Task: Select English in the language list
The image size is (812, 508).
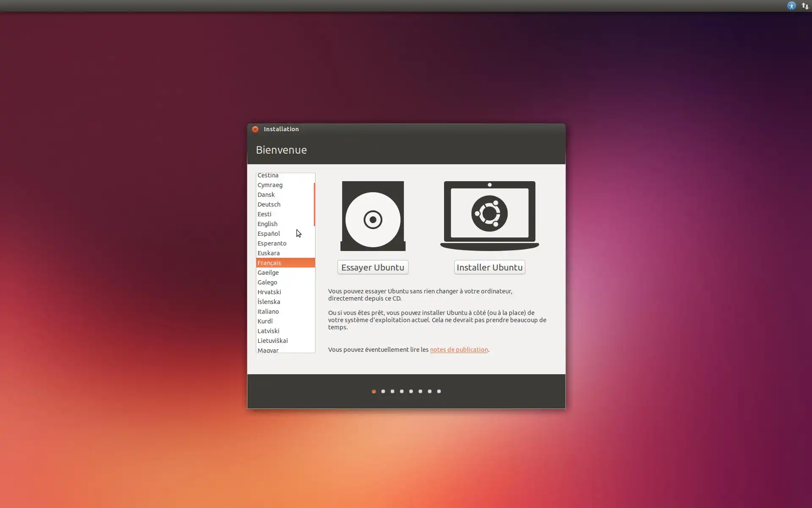Action: [x=267, y=224]
